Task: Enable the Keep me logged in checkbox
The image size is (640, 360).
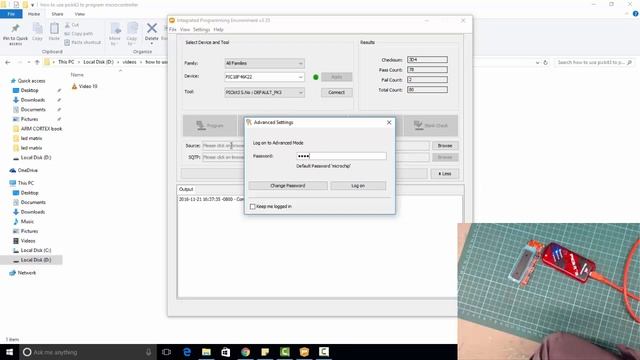Action: pyautogui.click(x=253, y=207)
